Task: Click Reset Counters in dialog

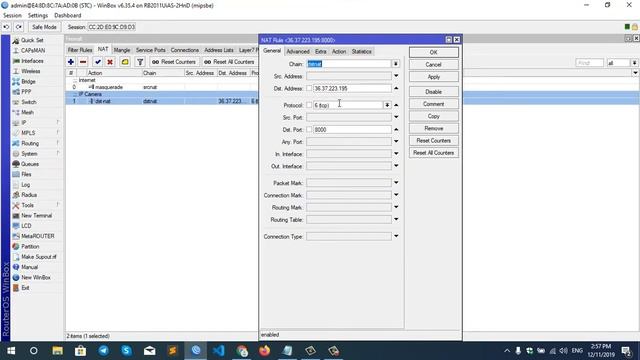Action: click(433, 140)
